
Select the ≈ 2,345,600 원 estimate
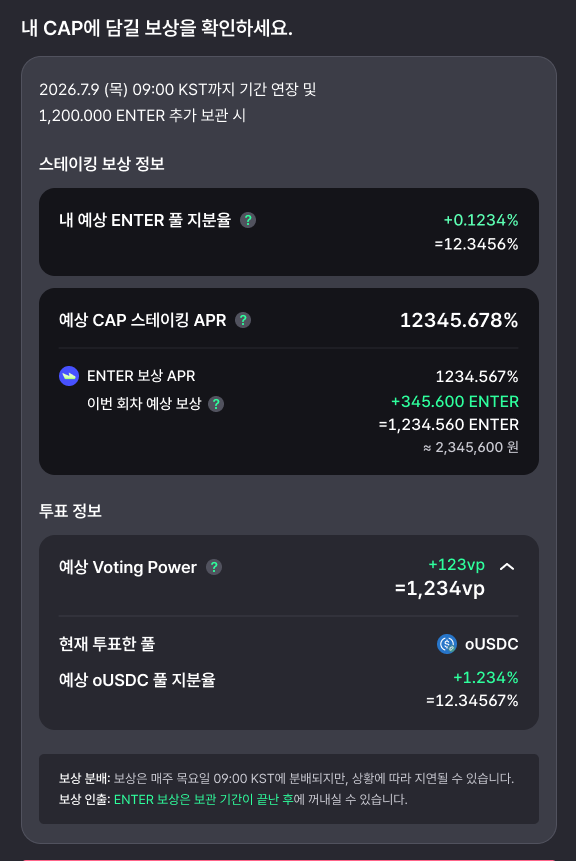pos(471,448)
